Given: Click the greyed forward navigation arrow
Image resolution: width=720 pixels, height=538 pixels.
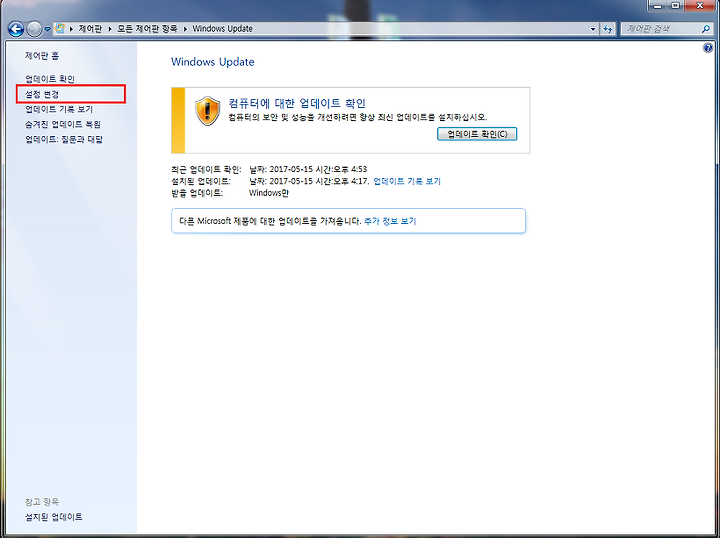Looking at the screenshot, I should pos(34,29).
